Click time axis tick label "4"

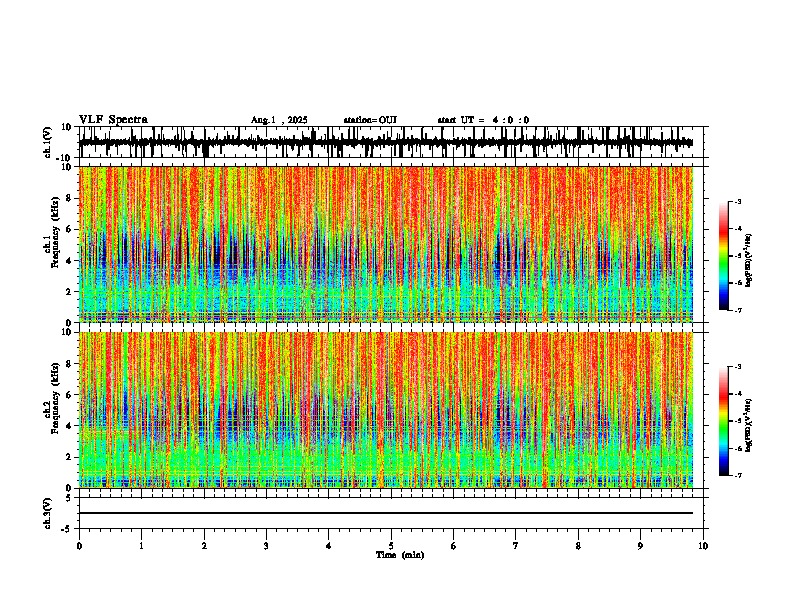click(329, 546)
